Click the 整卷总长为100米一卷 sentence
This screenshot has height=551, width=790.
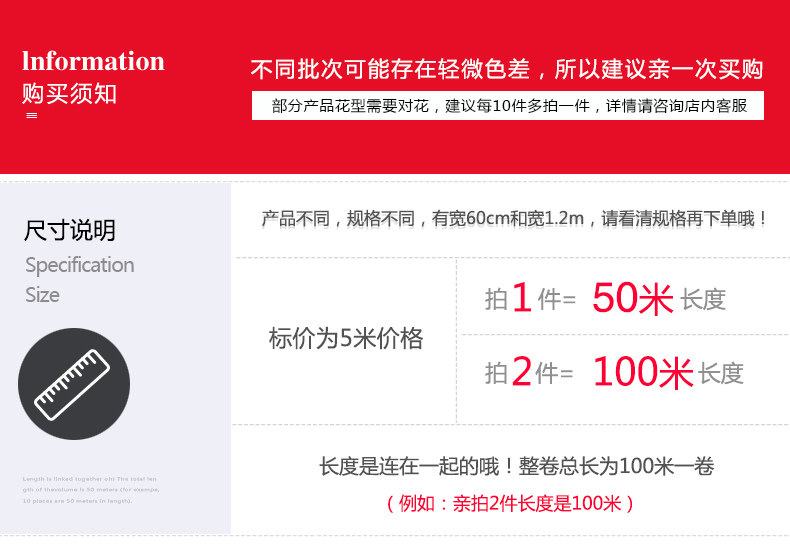516,466
